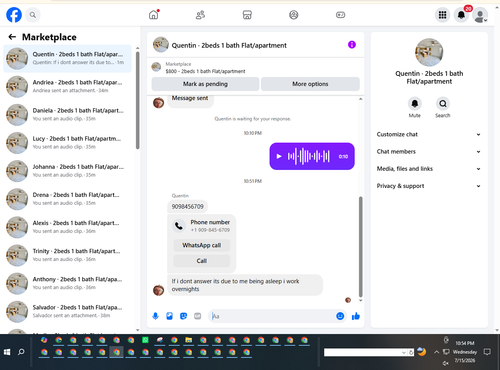Viewport: 500px width, 370px height.
Task: Open the emoji picker smiley
Action: 340,316
